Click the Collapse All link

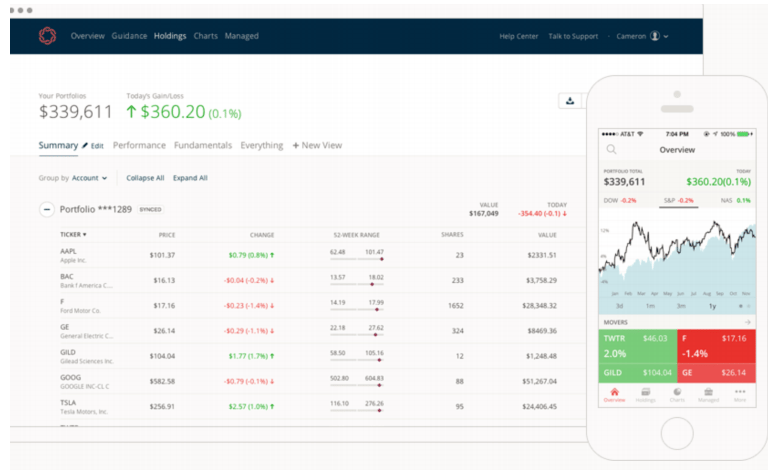click(x=145, y=178)
